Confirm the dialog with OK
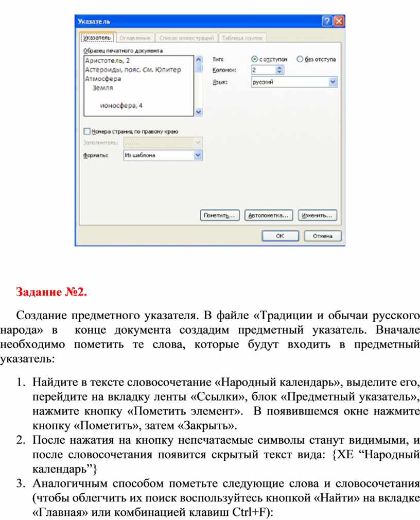Screen dimensions: 420x520 click(x=280, y=236)
